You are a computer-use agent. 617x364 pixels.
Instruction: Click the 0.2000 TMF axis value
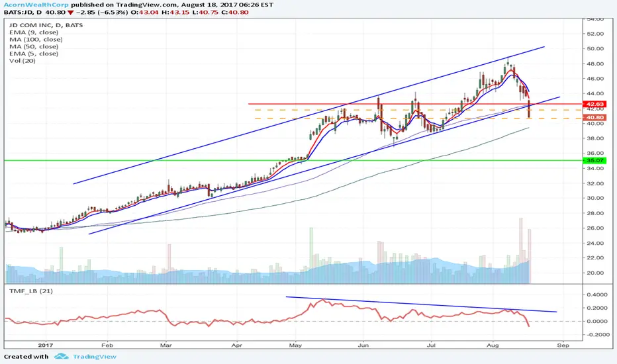597,308
